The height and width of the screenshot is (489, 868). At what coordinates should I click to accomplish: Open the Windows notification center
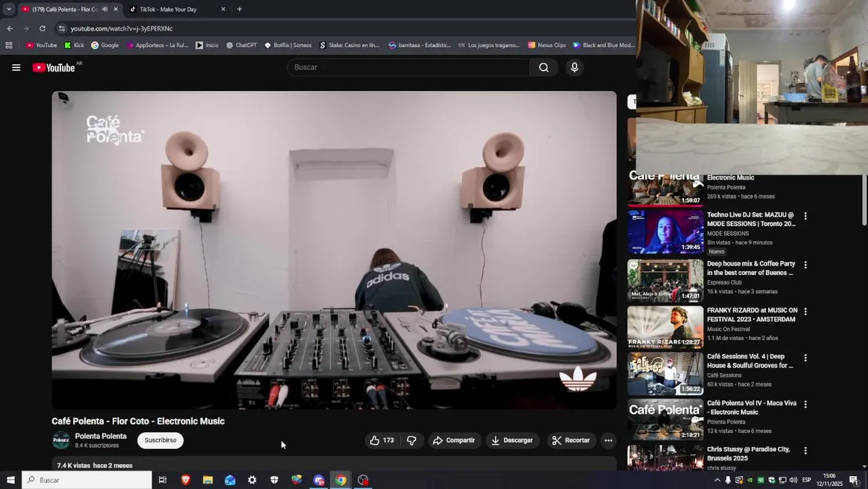click(854, 480)
